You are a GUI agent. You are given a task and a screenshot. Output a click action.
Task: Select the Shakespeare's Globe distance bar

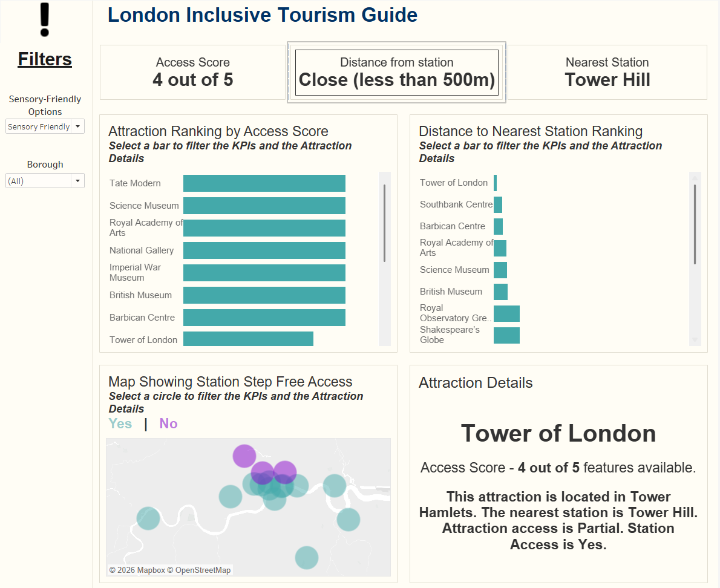[x=506, y=335]
